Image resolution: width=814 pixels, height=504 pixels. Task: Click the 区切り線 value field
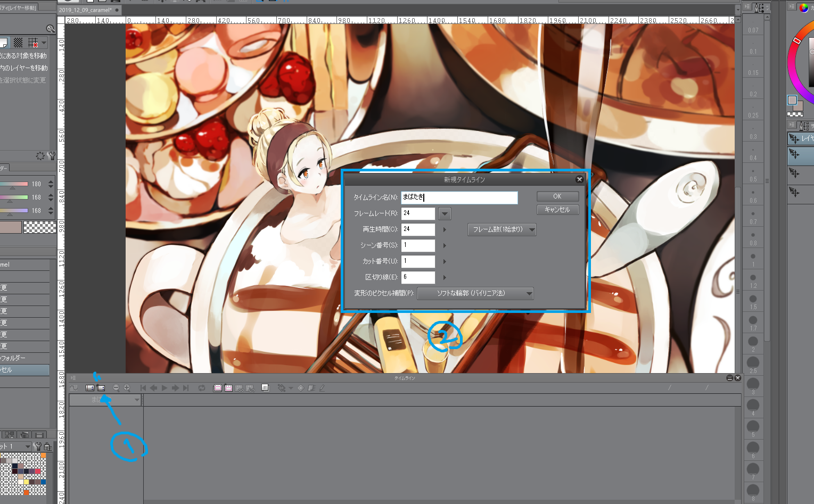tap(418, 277)
